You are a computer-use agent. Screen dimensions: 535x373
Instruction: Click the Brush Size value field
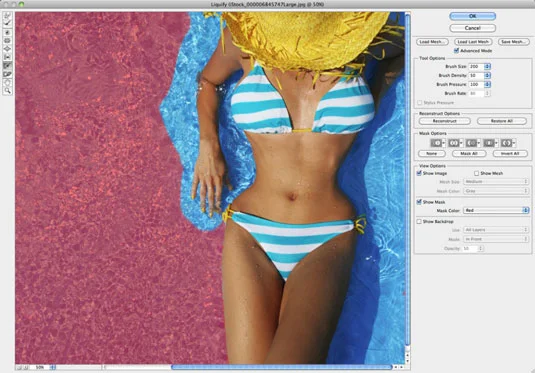(x=477, y=67)
